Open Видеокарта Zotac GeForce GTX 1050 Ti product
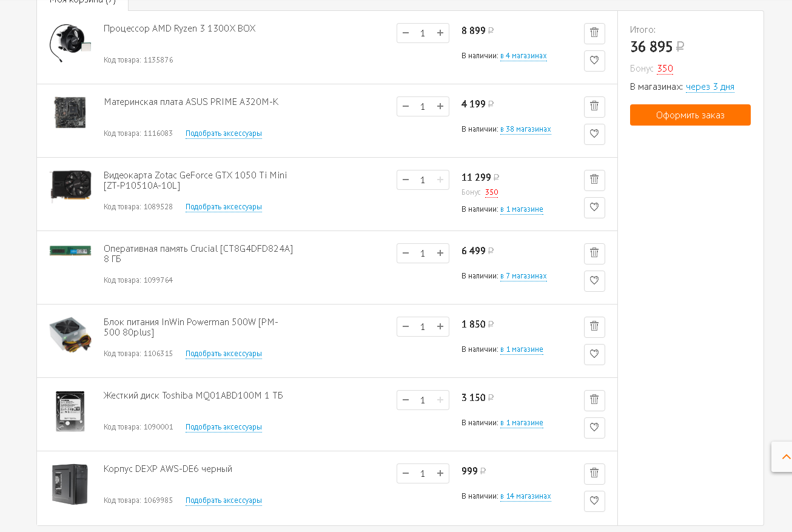This screenshot has width=792, height=532. click(195, 180)
